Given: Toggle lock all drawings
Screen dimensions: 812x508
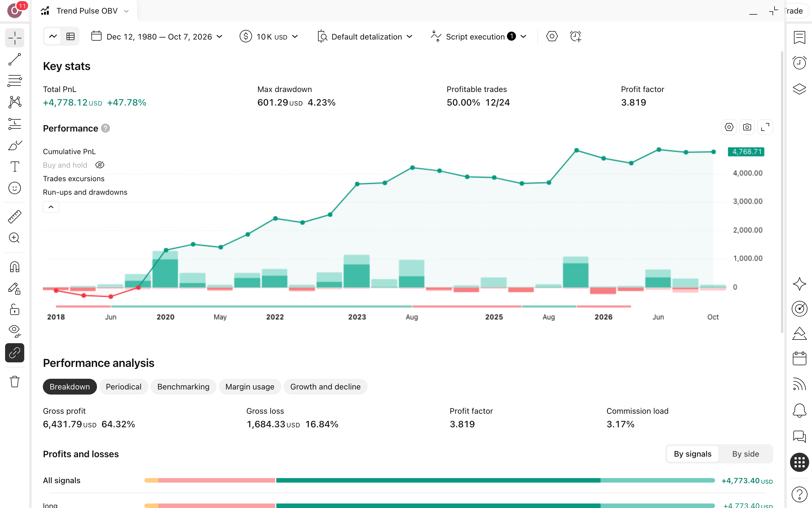Looking at the screenshot, I should click(15, 310).
